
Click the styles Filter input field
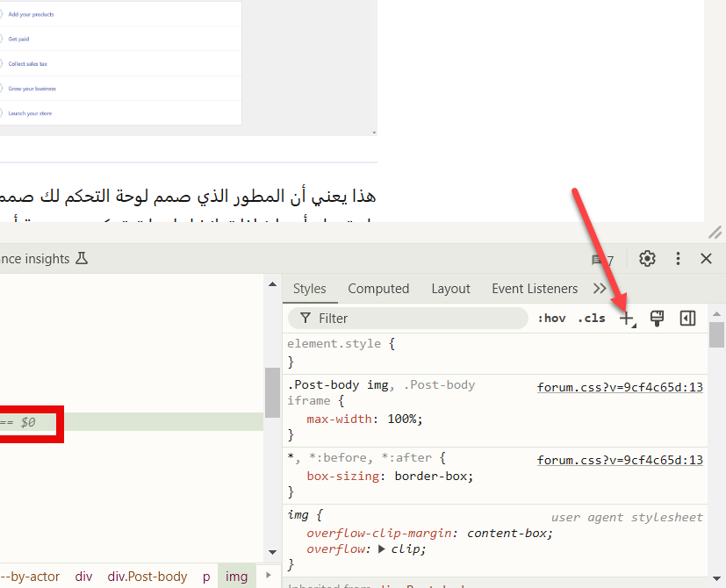click(x=413, y=319)
